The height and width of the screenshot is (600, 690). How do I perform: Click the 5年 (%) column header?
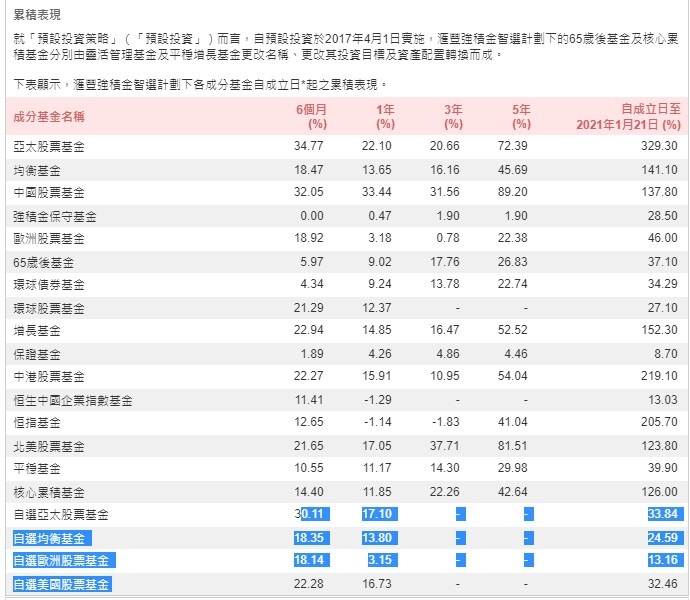pos(521,117)
